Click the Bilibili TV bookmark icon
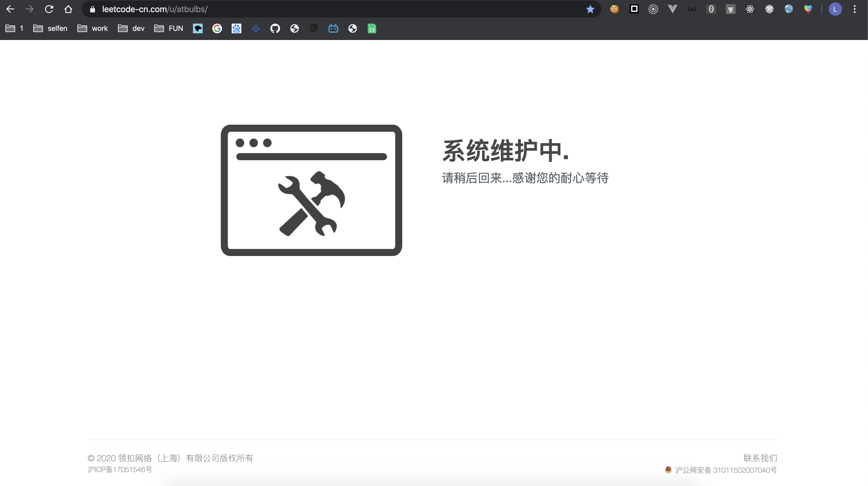The image size is (868, 486). [x=333, y=29]
